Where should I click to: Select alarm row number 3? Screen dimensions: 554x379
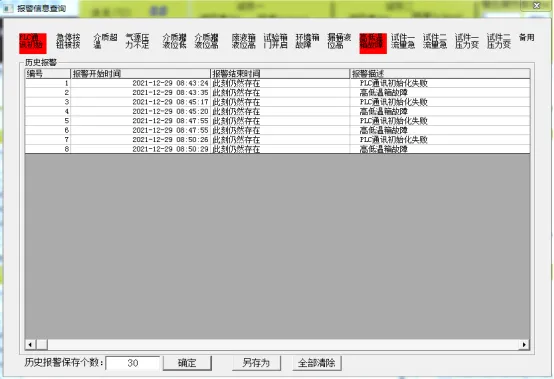point(277,102)
